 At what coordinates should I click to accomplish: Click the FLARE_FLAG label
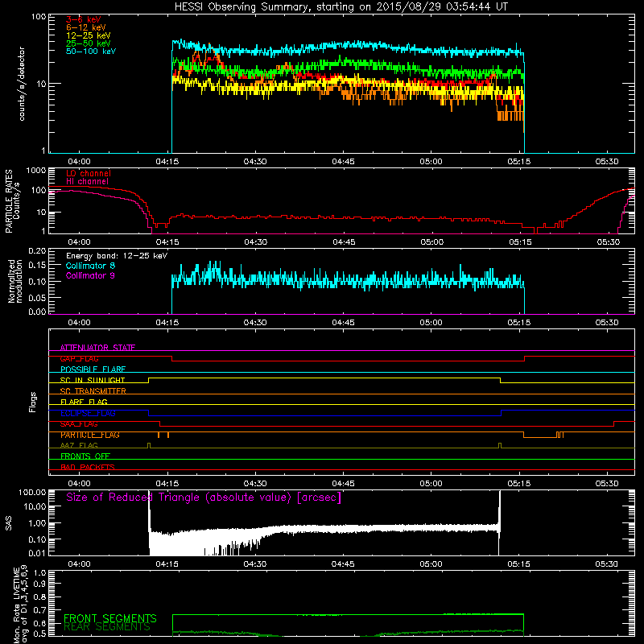84,402
